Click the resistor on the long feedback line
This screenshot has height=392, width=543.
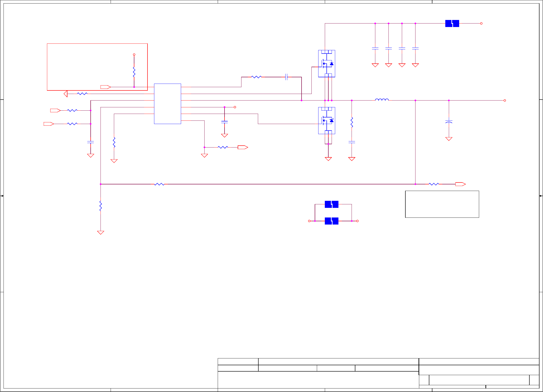[159, 184]
